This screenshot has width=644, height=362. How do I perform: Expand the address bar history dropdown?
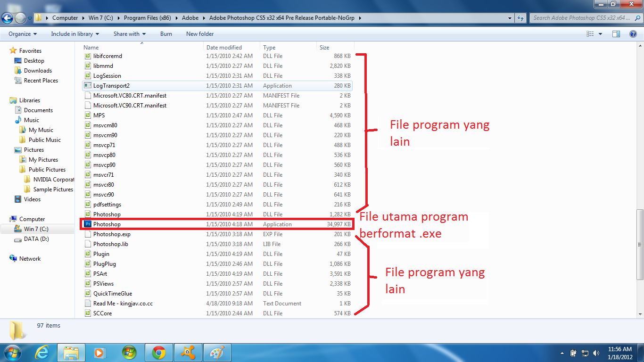[x=510, y=18]
